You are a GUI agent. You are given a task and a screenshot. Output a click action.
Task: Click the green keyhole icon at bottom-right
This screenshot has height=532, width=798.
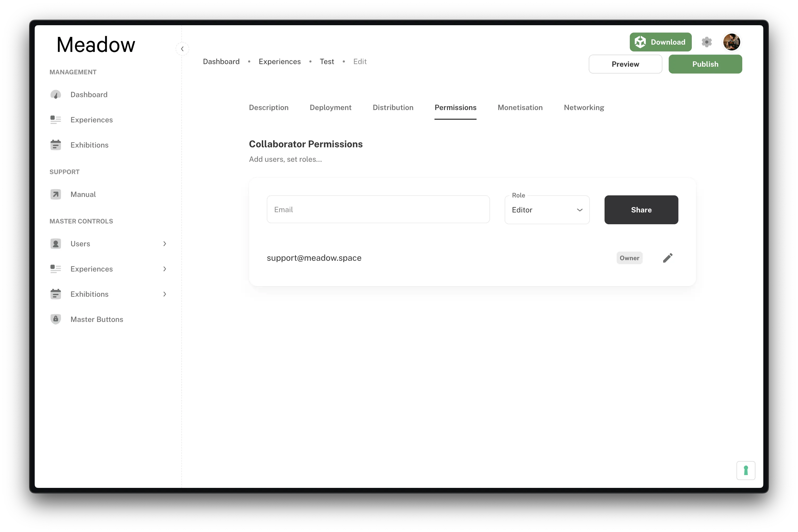pyautogui.click(x=745, y=470)
